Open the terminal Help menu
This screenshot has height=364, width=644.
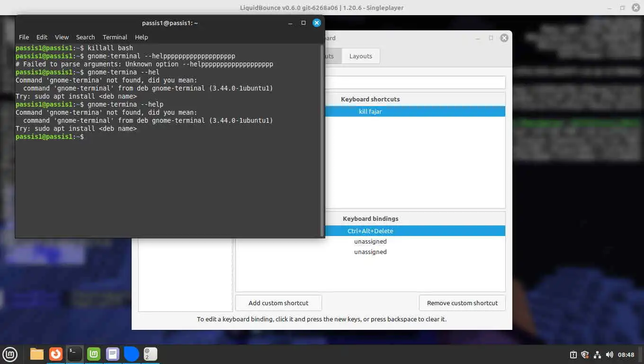pos(142,37)
